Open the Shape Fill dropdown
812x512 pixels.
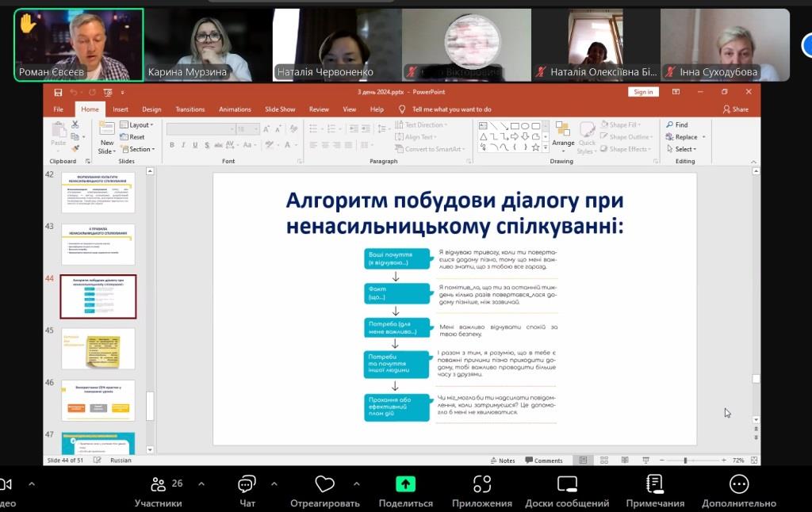621,124
